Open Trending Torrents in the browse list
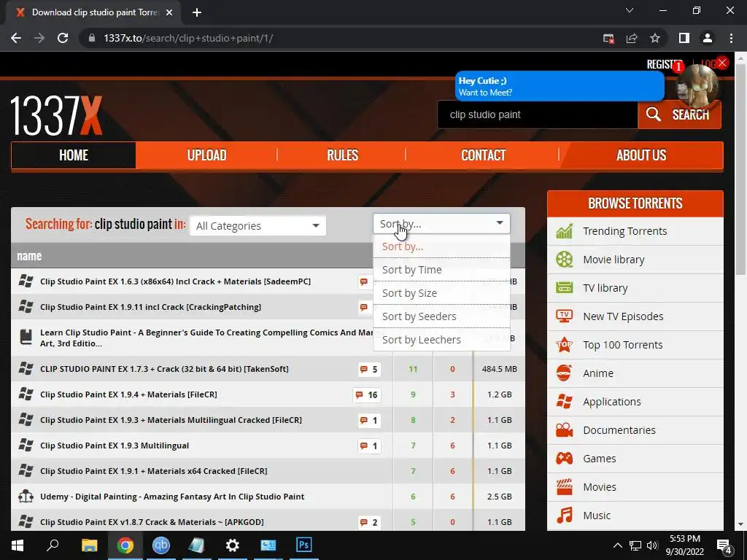Image resolution: width=747 pixels, height=560 pixels. (624, 231)
